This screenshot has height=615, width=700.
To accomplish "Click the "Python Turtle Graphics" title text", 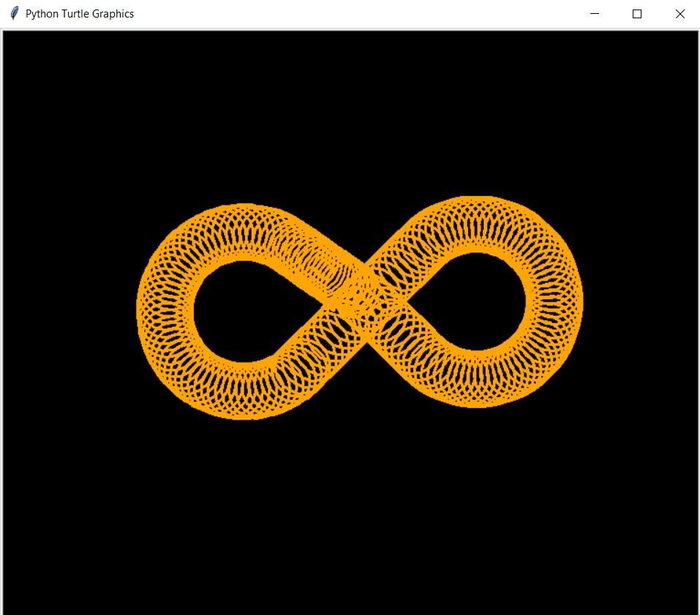I will pos(80,14).
